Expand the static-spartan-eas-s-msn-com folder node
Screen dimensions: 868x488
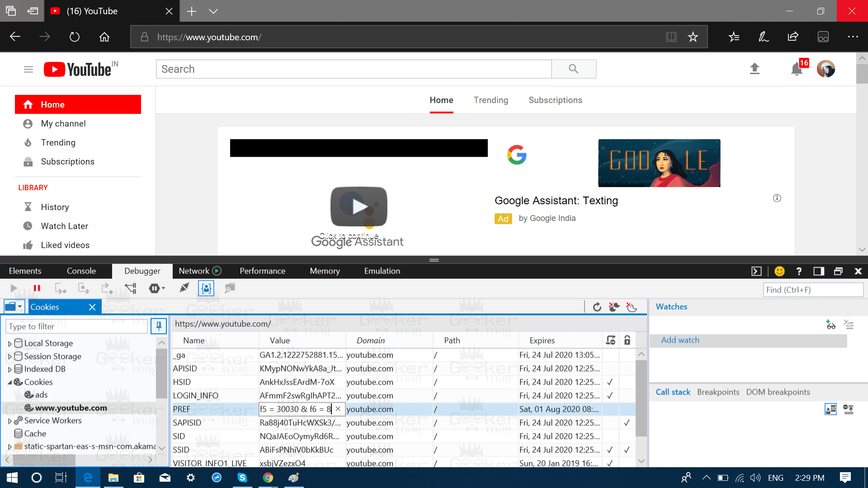(x=9, y=446)
